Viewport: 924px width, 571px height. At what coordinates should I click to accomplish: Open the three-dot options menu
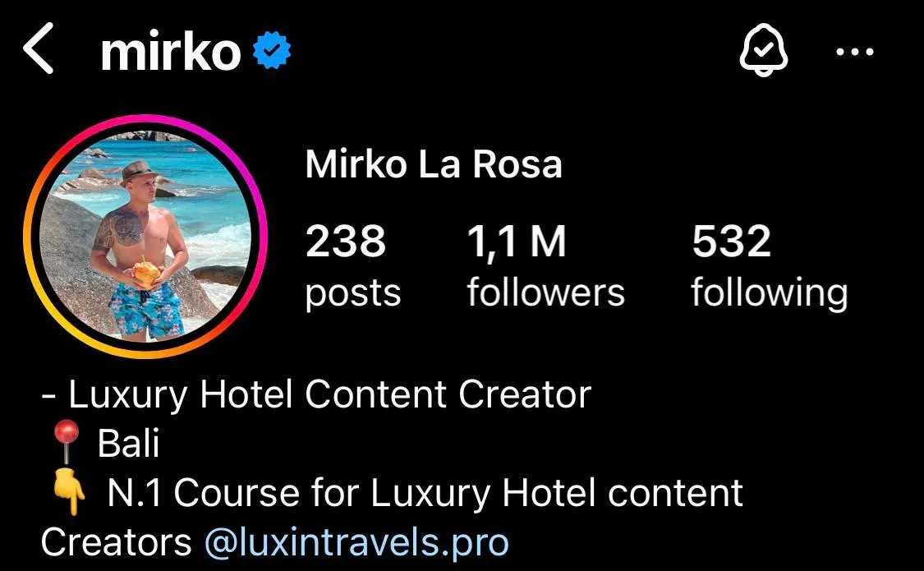pos(854,52)
